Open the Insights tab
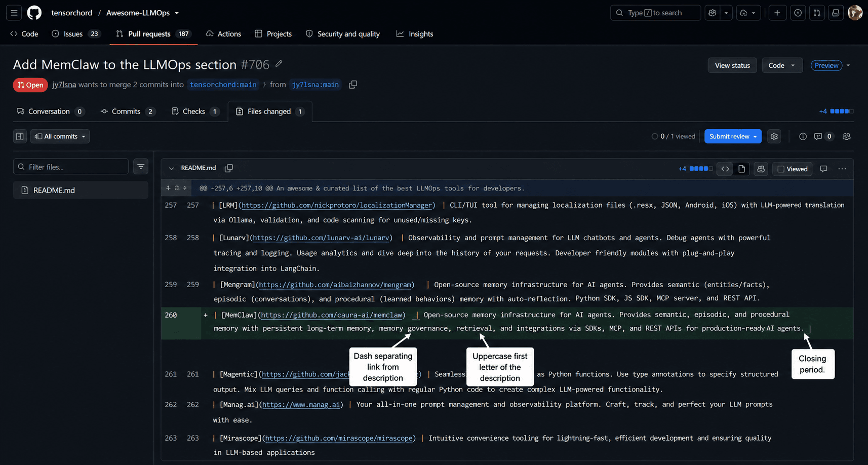The image size is (868, 465). (415, 34)
